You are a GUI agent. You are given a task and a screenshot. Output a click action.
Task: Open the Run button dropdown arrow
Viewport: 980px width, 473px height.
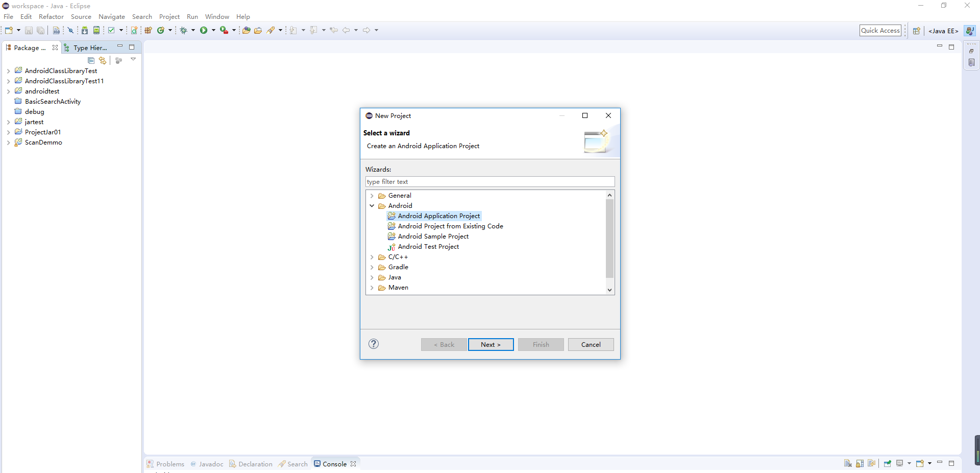coord(213,31)
